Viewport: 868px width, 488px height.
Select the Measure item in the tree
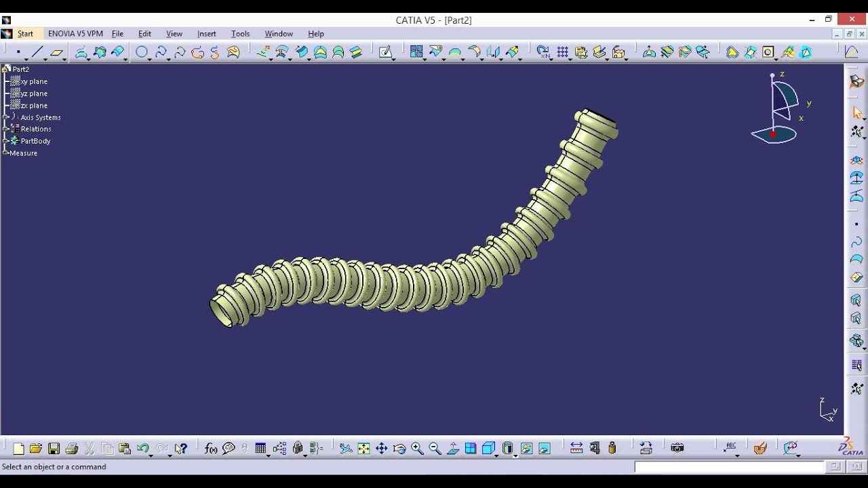tap(23, 153)
